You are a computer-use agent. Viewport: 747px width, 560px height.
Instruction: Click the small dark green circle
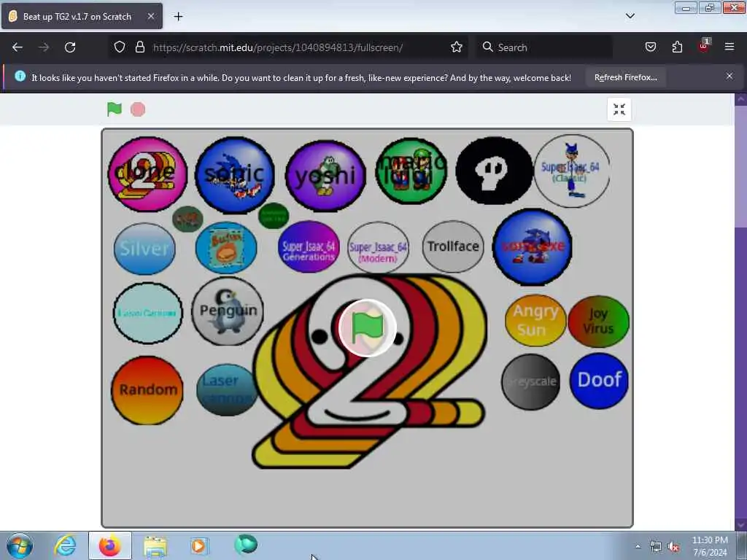coord(274,216)
